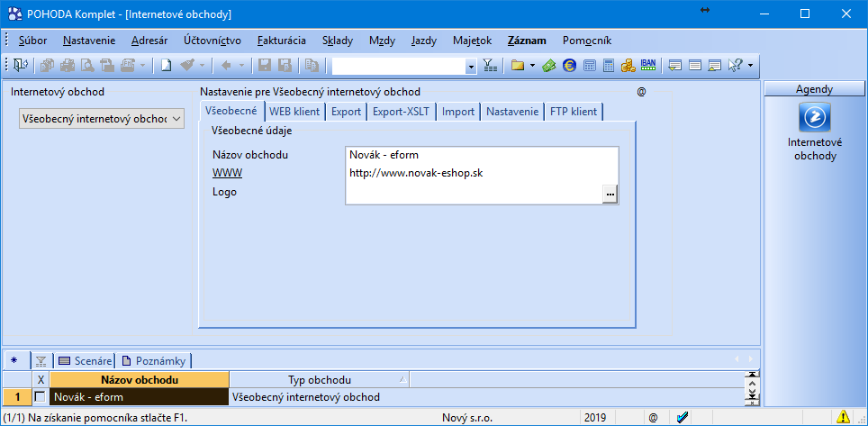Expand the toolbar search field dropdown arrow
This screenshot has width=868, height=426.
[x=471, y=66]
